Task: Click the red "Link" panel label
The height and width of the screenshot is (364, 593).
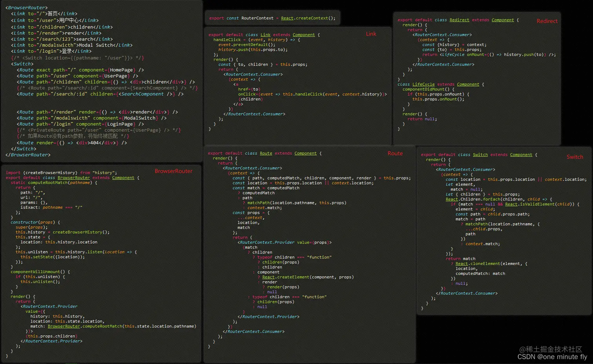Action: (371, 34)
